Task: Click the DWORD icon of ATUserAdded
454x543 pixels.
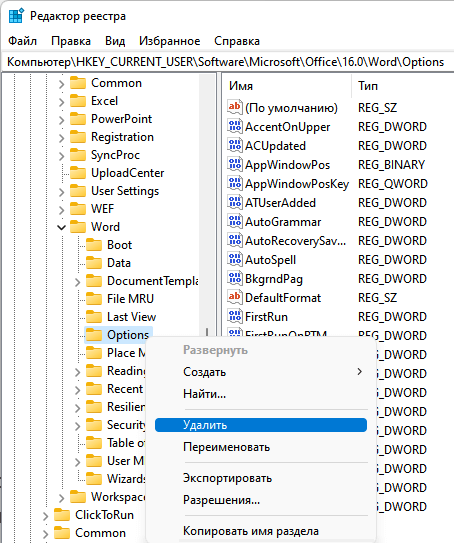Action: coord(234,202)
